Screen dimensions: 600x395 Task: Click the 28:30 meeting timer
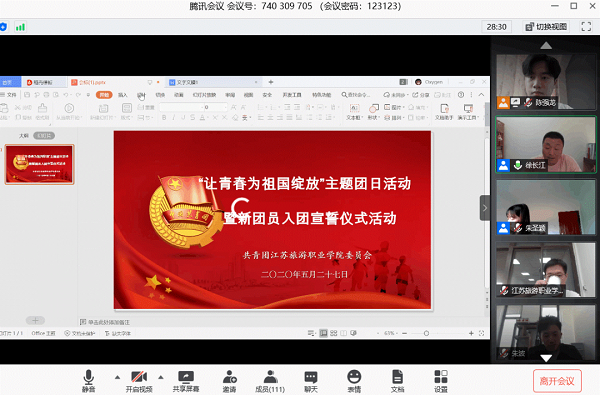(496, 27)
